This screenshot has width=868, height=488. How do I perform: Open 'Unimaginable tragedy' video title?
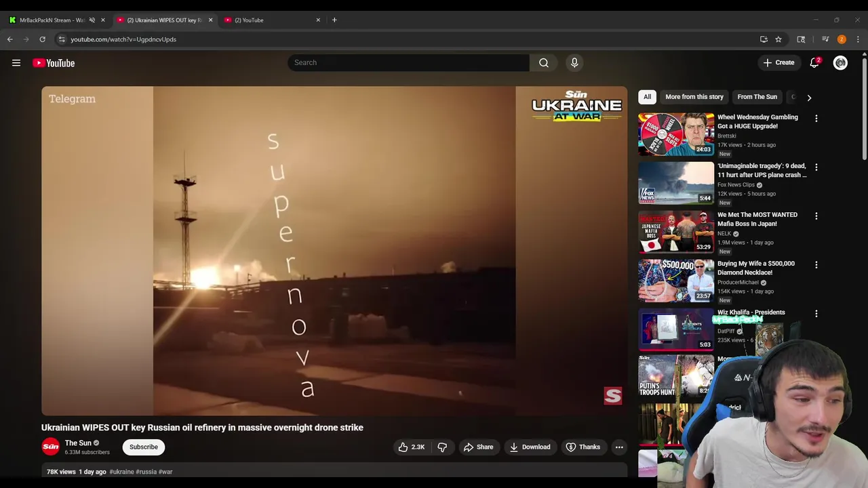(762, 170)
